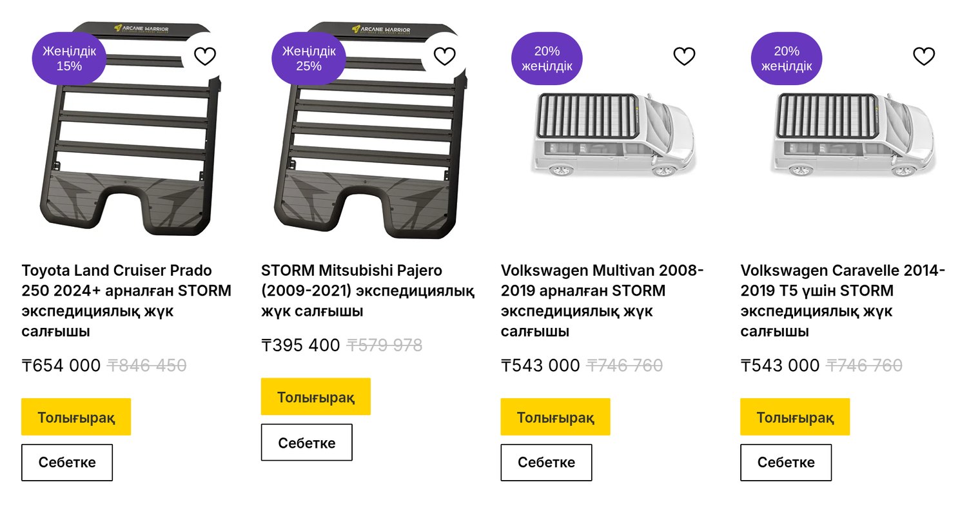Open the Toyota Land Cruiser Prado 250 title link
This screenshot has height=511, width=980.
[126, 301]
